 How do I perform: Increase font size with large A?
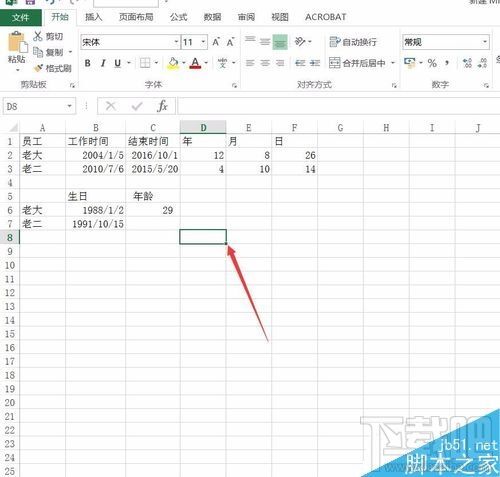click(216, 42)
